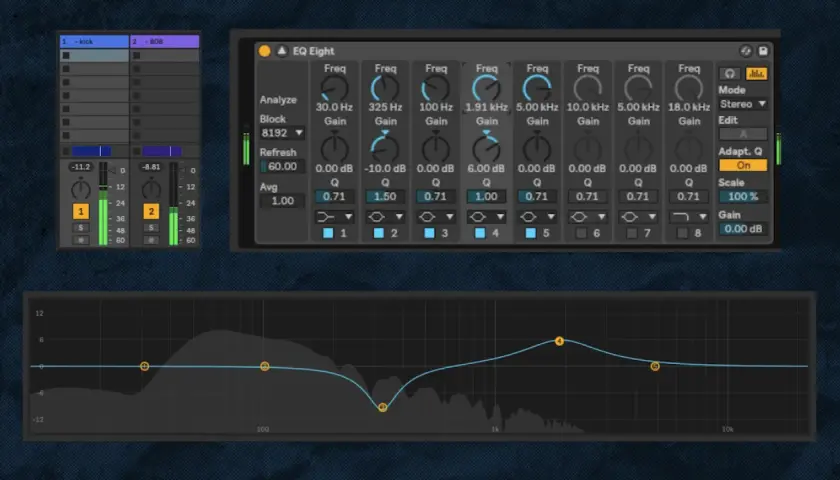Click the band 2 Gain knob at -10.0 dB

coord(385,148)
